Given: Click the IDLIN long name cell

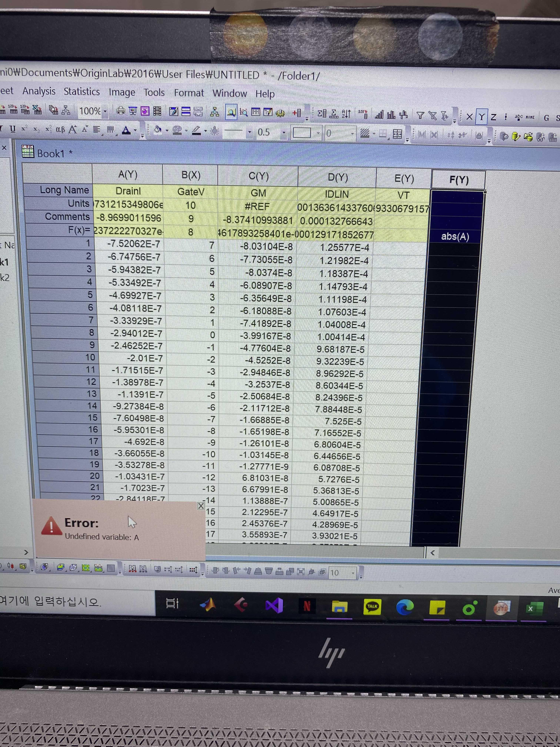Looking at the screenshot, I should 336,194.
